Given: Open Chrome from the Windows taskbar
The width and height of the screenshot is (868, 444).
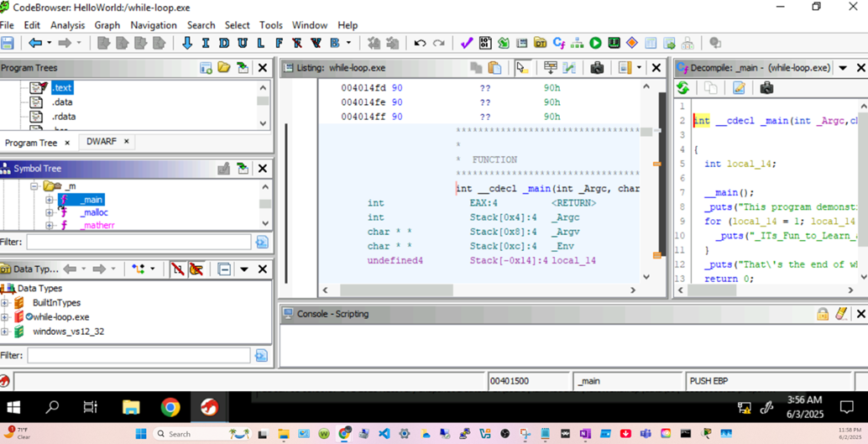Looking at the screenshot, I should click(x=170, y=407).
